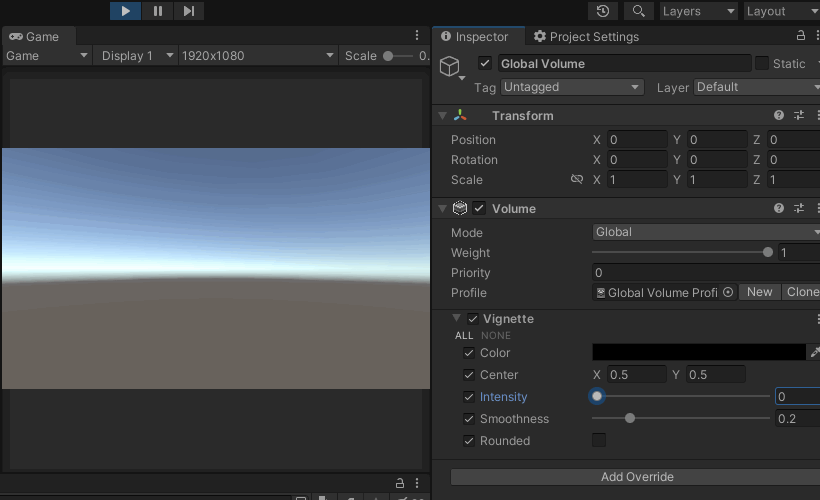
Task: Open the Mode dropdown set to Global
Action: [705, 232]
